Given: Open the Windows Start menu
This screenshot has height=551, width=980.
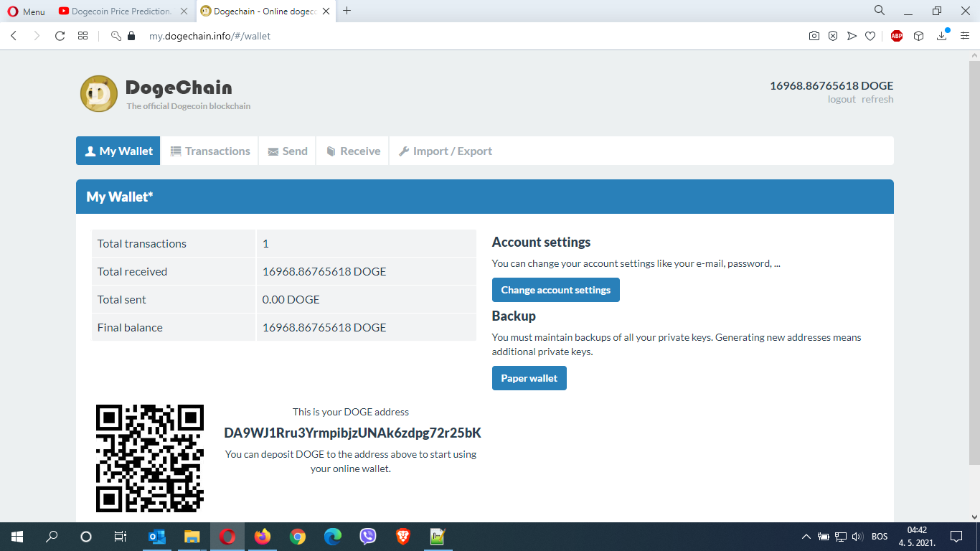Looking at the screenshot, I should pos(17,537).
